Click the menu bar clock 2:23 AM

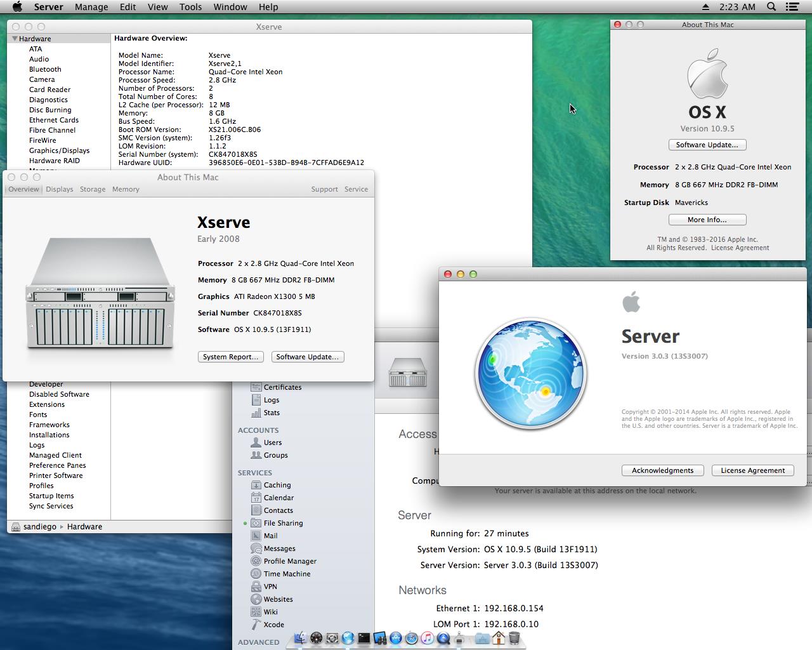(x=738, y=7)
